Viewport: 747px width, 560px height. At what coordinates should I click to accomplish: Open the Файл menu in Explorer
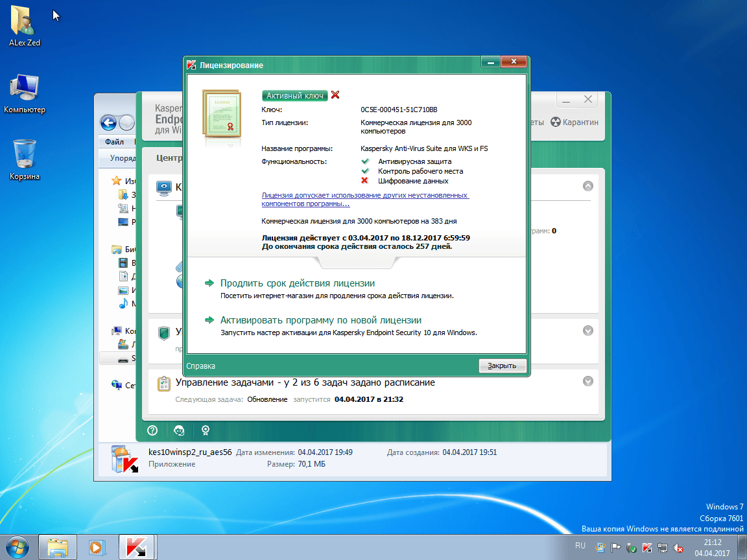pos(114,141)
